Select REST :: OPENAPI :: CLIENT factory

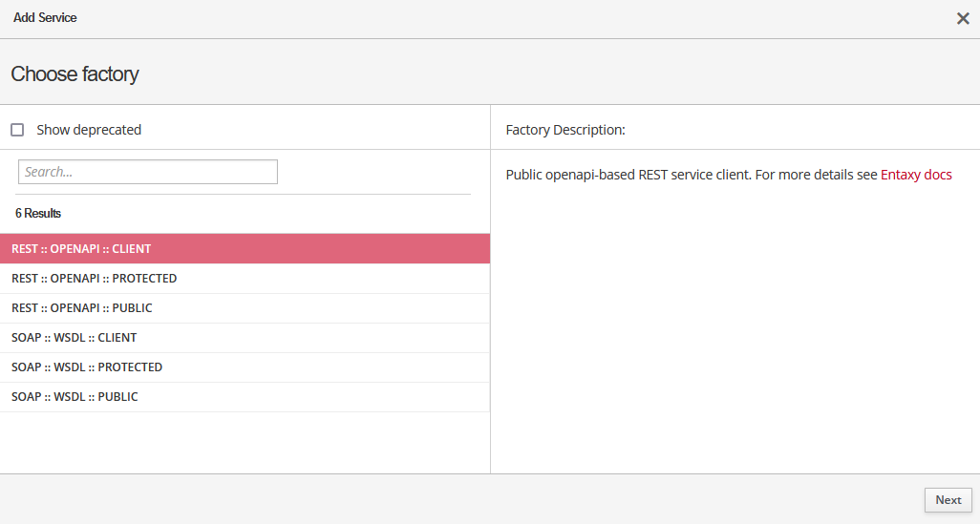81,249
